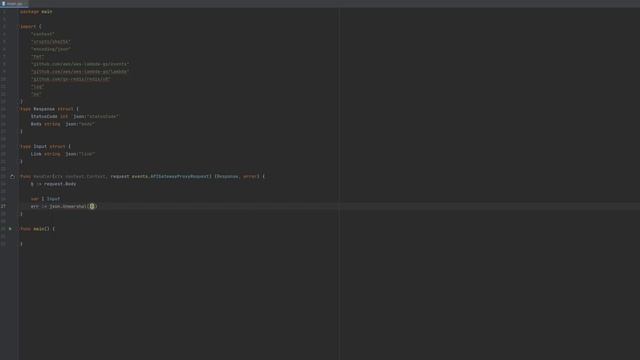Click the 'Link string' field line
Image resolution: width=640 pixels, height=360 pixels.
[63, 154]
